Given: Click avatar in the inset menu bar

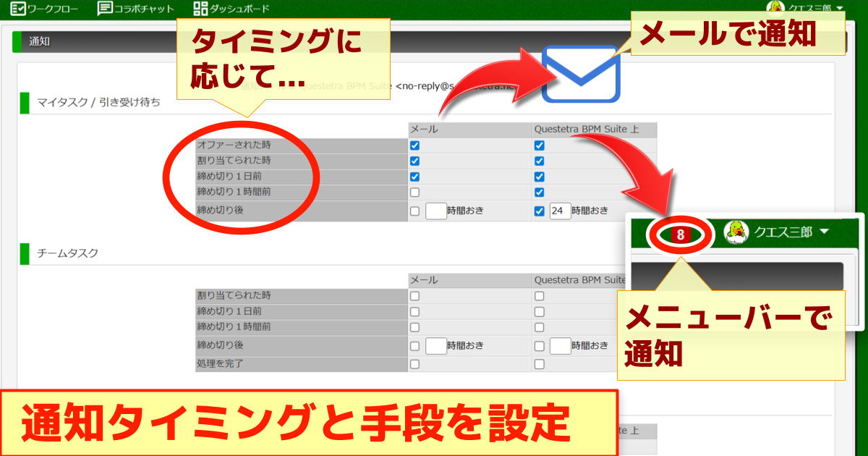Looking at the screenshot, I should (737, 232).
